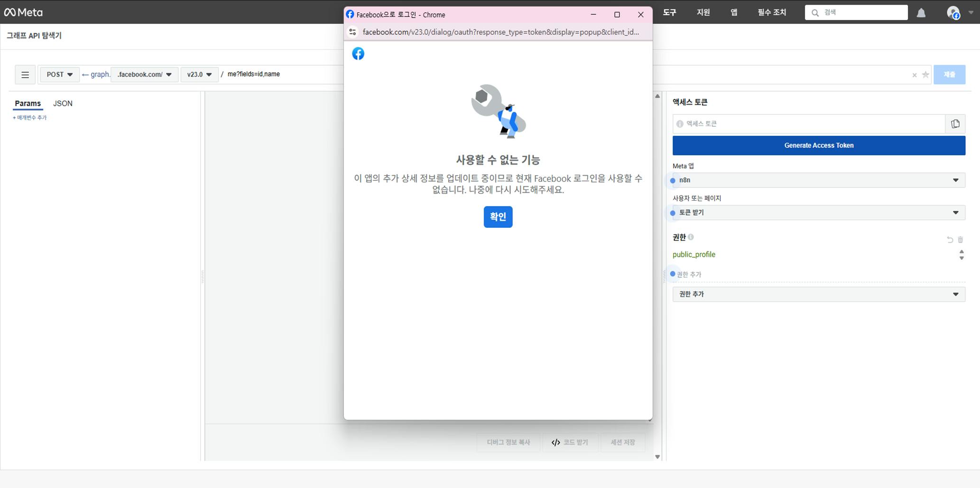The height and width of the screenshot is (488, 980).
Task: Click the 사용자 또는 페이지 field label
Action: coord(696,198)
